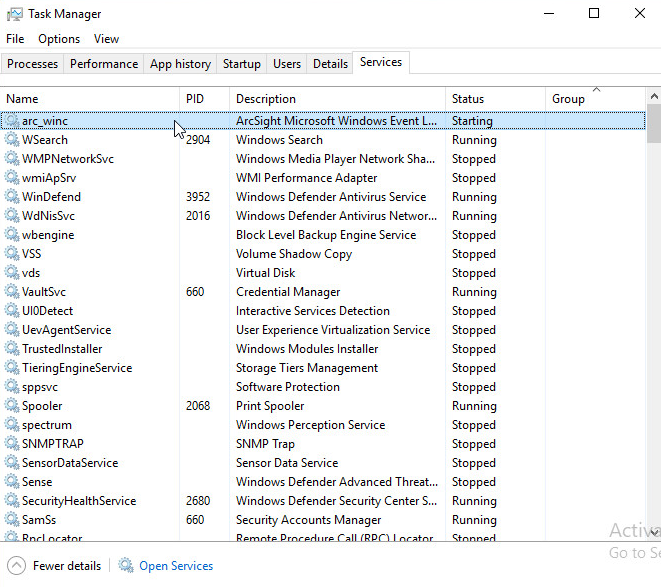
Task: Click the gear icon next to WSearch
Action: (x=12, y=140)
